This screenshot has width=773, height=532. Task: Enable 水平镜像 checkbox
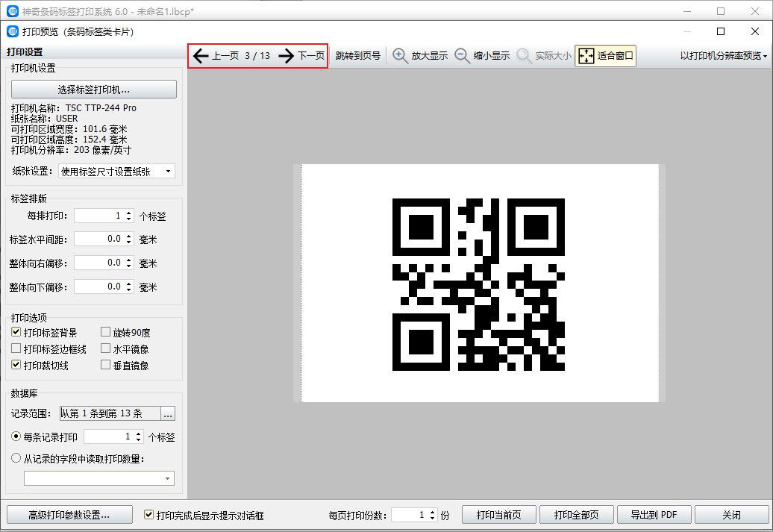(105, 348)
